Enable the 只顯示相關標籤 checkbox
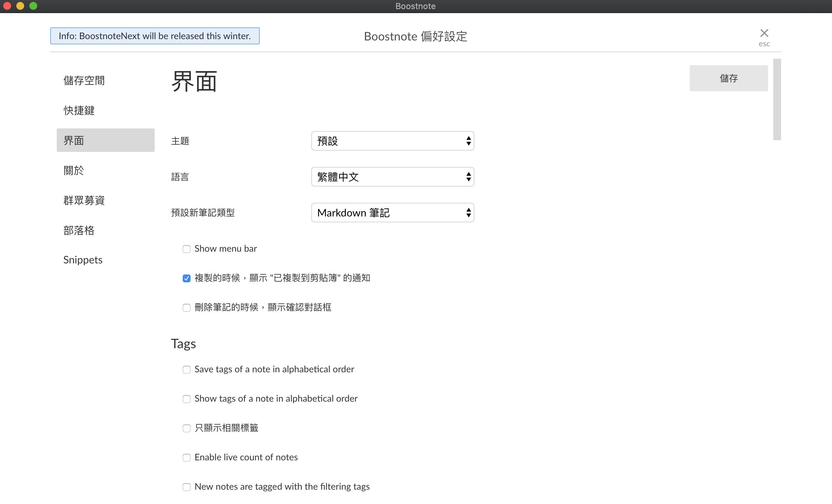The image size is (832, 504). tap(186, 428)
